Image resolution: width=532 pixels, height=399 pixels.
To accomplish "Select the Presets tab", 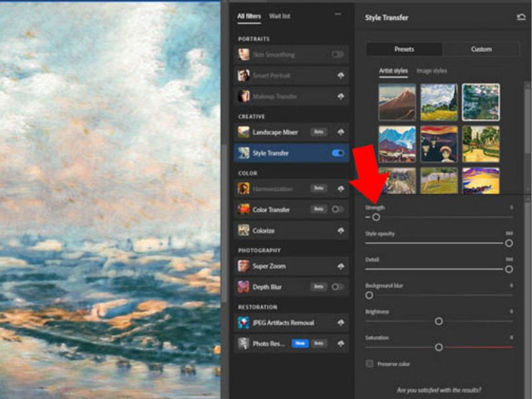I will point(404,49).
